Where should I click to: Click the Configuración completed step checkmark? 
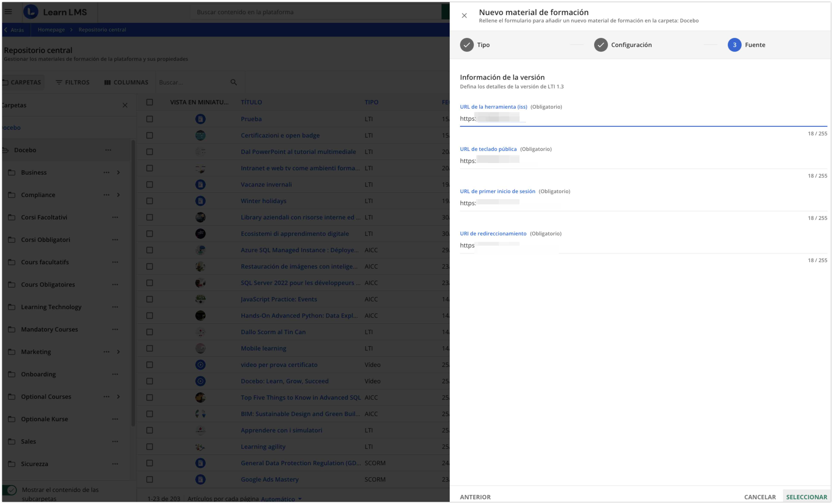(x=601, y=45)
